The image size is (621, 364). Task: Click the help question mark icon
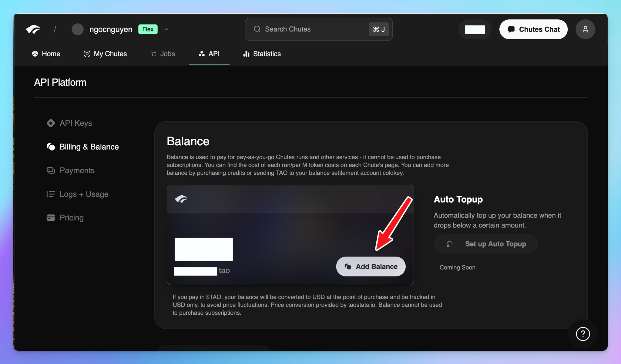tap(582, 334)
